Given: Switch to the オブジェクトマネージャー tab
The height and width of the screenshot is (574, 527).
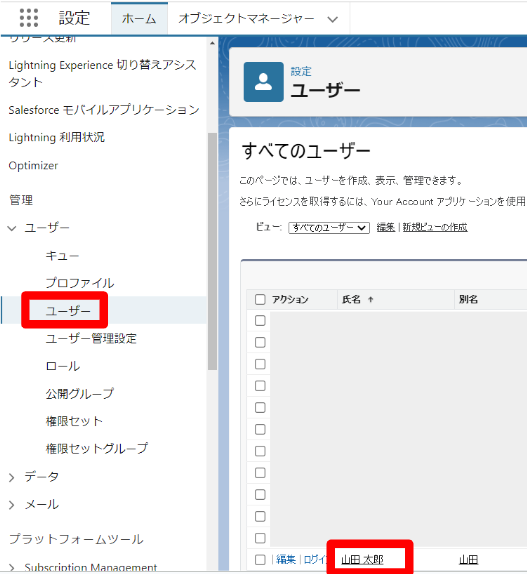Looking at the screenshot, I should click(x=246, y=18).
